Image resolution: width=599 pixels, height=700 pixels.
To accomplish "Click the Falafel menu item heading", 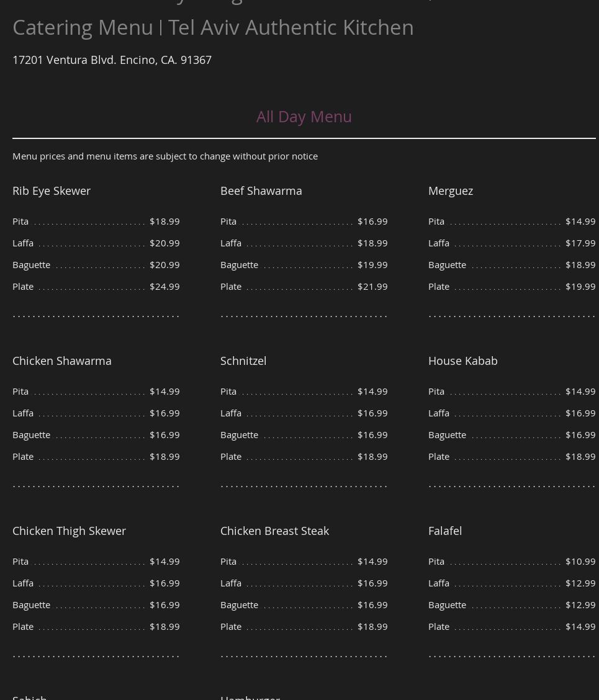I will click(x=444, y=531).
